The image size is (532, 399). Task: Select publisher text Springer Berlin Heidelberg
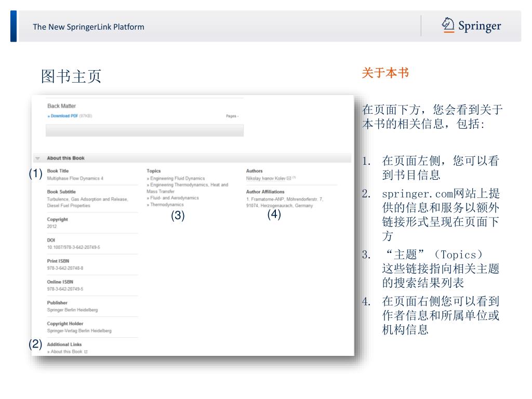tap(72, 310)
